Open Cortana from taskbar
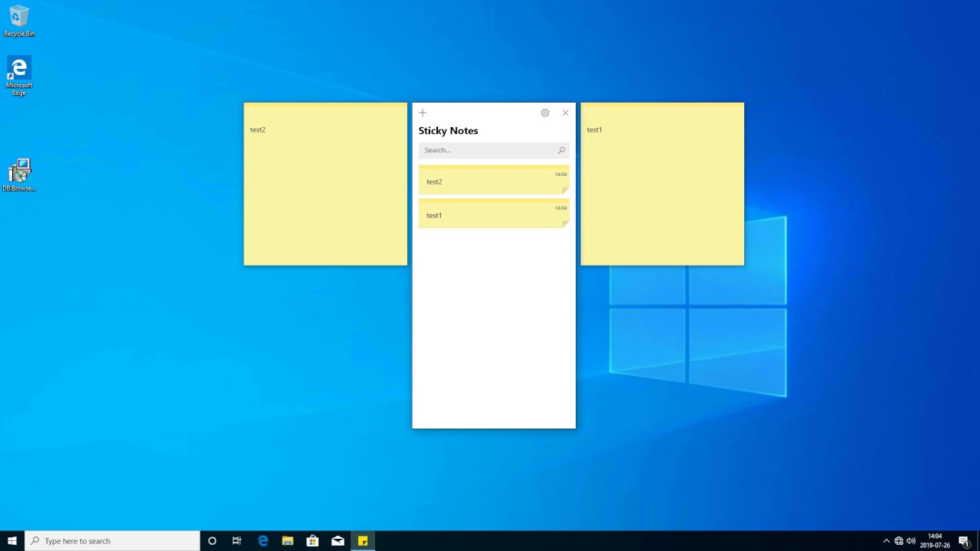The image size is (980, 551). pos(212,541)
